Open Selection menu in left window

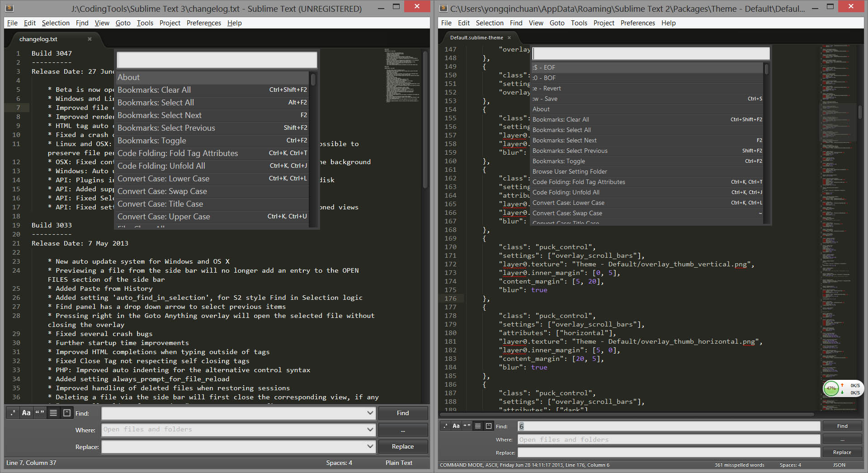tap(56, 23)
